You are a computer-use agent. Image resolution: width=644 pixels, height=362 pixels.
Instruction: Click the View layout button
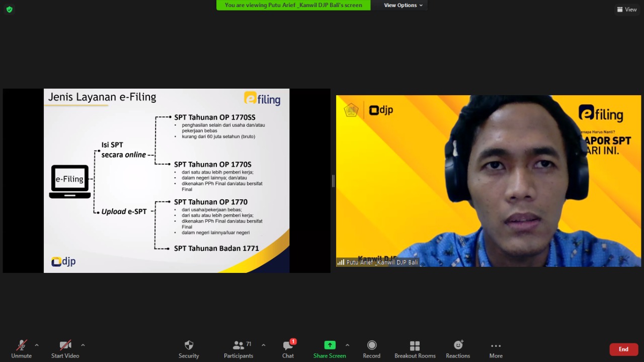(627, 10)
